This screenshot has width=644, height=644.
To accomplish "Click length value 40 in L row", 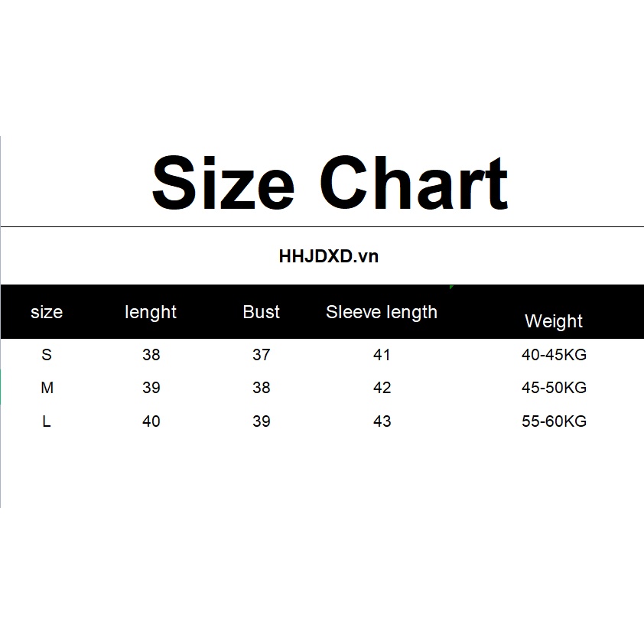I will click(151, 421).
